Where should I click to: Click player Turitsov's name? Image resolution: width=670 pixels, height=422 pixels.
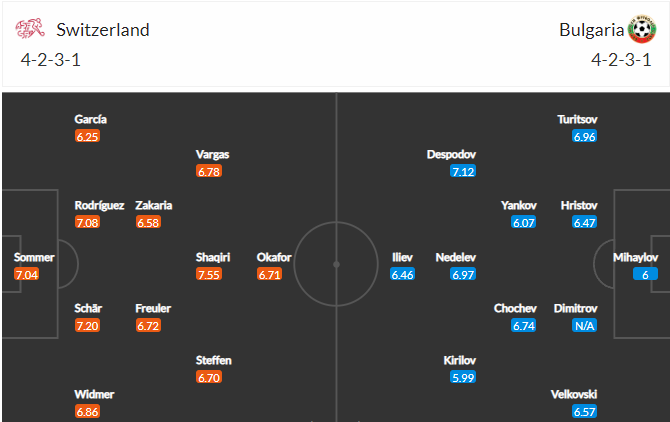(x=577, y=119)
